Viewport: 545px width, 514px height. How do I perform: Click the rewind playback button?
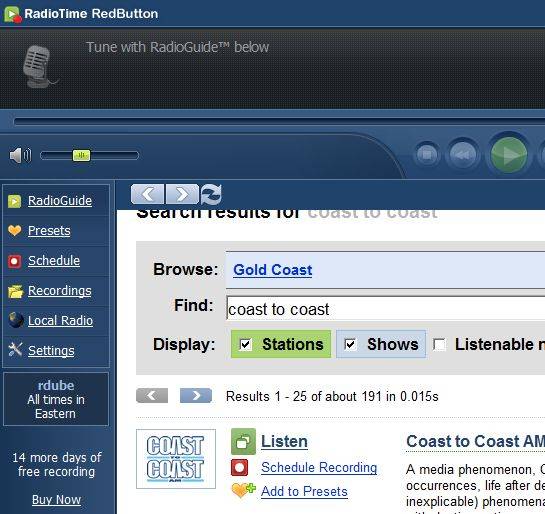462,154
